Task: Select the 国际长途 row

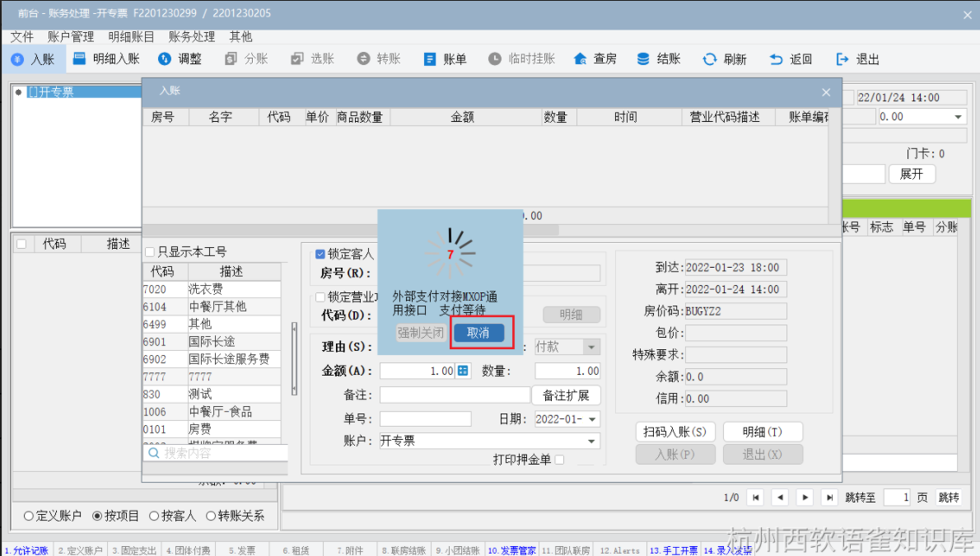Action: [x=212, y=342]
